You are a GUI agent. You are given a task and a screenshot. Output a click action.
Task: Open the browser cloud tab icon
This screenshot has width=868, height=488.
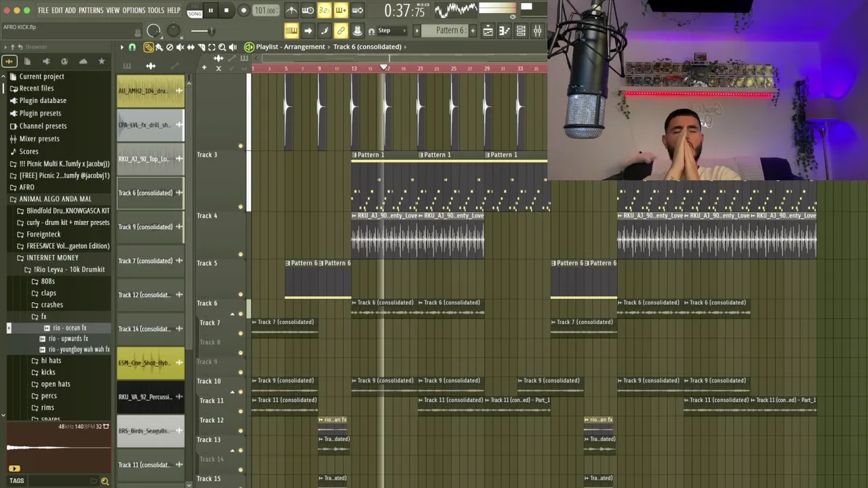tap(83, 62)
